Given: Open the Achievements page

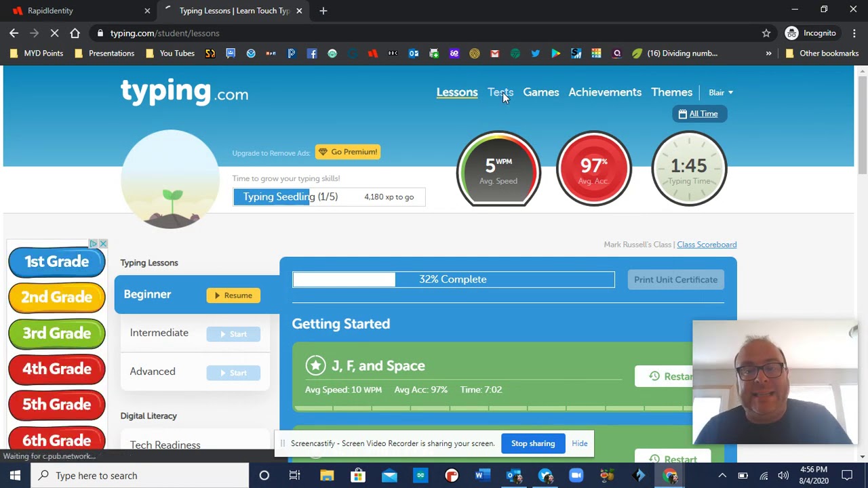Looking at the screenshot, I should pos(605,92).
